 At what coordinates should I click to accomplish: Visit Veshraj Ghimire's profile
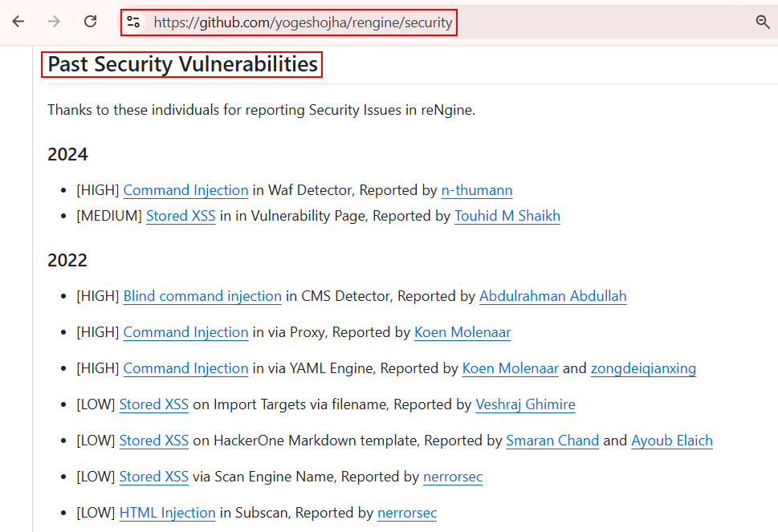click(x=525, y=404)
